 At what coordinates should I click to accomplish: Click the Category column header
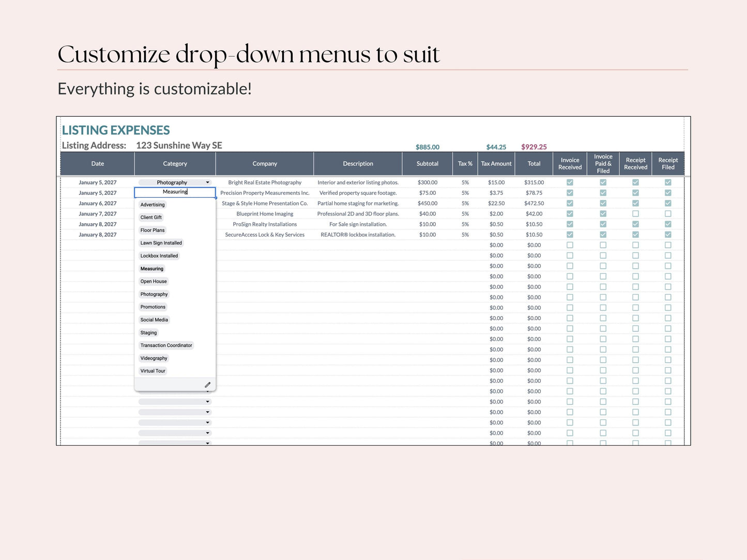tap(175, 164)
